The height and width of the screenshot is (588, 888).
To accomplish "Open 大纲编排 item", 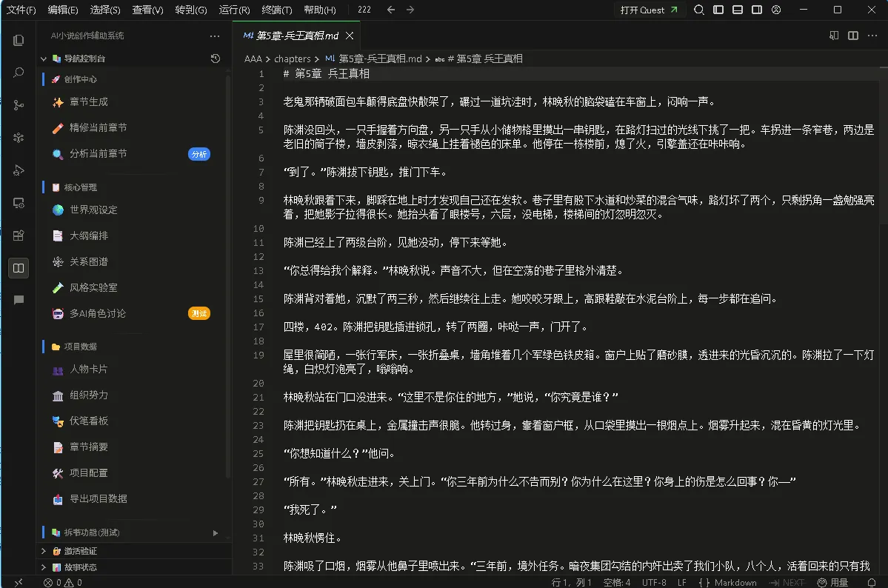I will (x=88, y=236).
